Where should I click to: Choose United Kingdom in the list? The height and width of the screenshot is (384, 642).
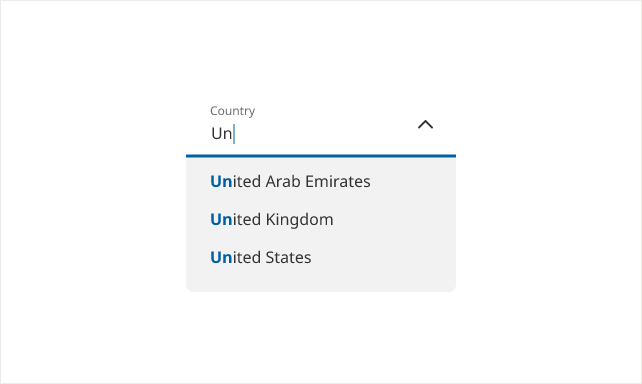(x=321, y=219)
